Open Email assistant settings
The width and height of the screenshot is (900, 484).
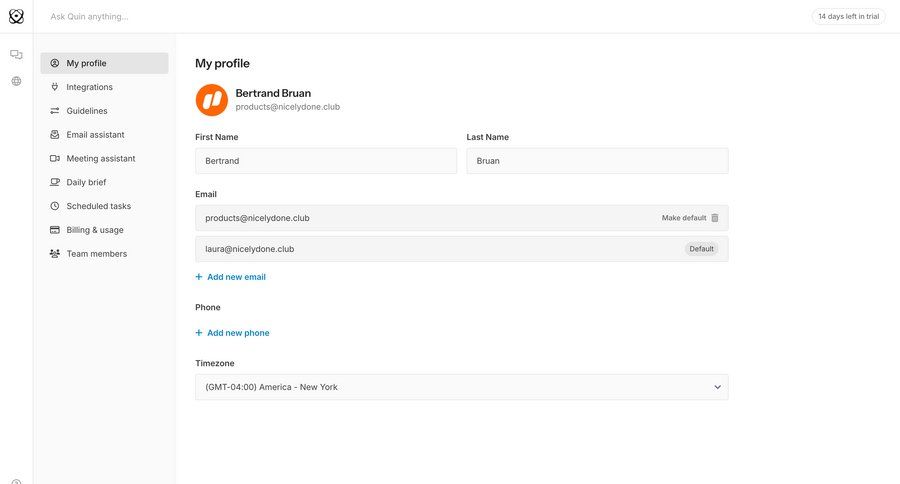click(x=95, y=135)
